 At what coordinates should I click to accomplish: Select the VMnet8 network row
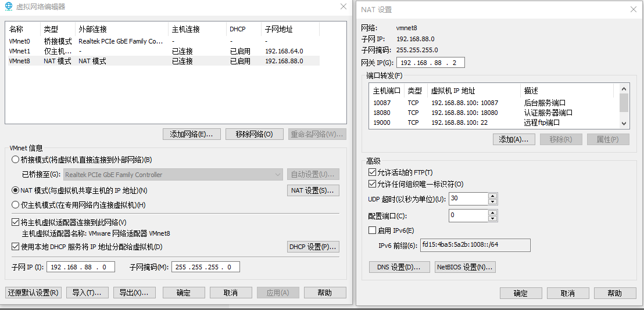[x=163, y=61]
